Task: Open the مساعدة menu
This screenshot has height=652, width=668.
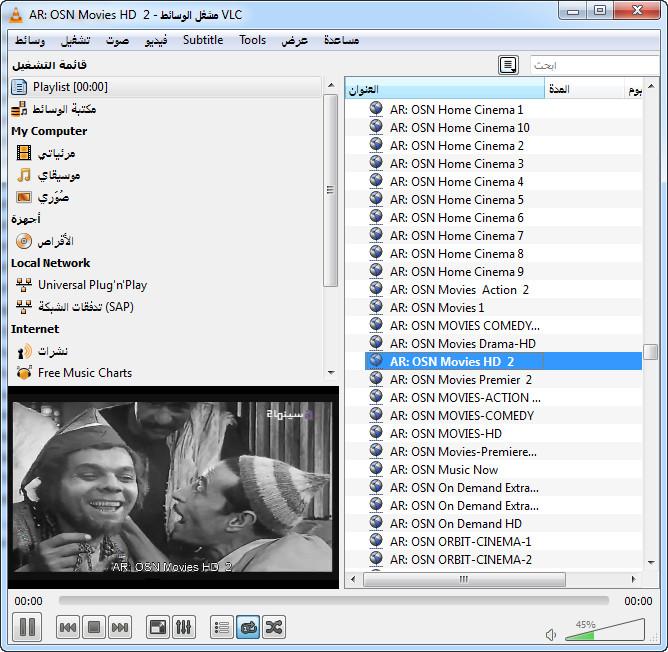Action: (341, 40)
